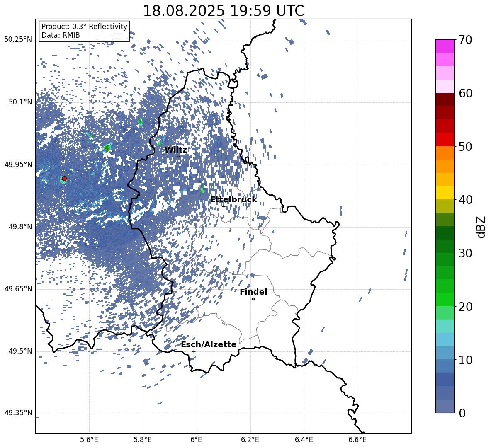Click the Esch/Alzette station cross marker
This screenshot has height=448, width=491.
(194, 351)
